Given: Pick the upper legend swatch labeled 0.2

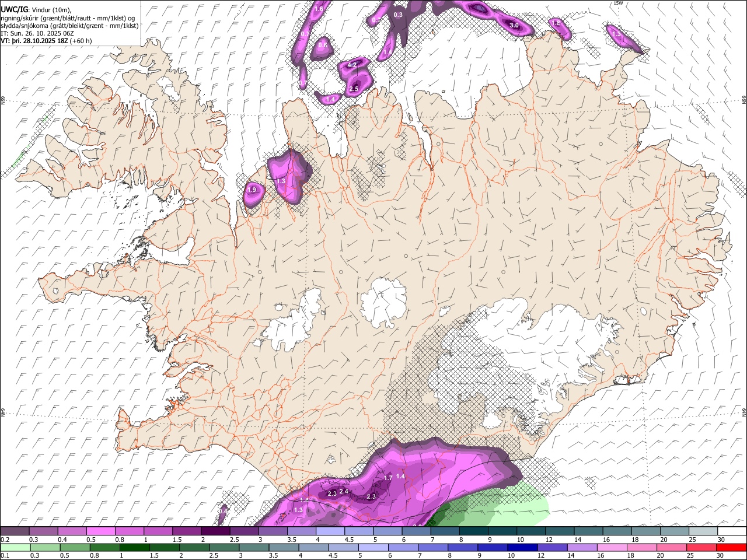Looking at the screenshot, I should pyautogui.click(x=15, y=531).
